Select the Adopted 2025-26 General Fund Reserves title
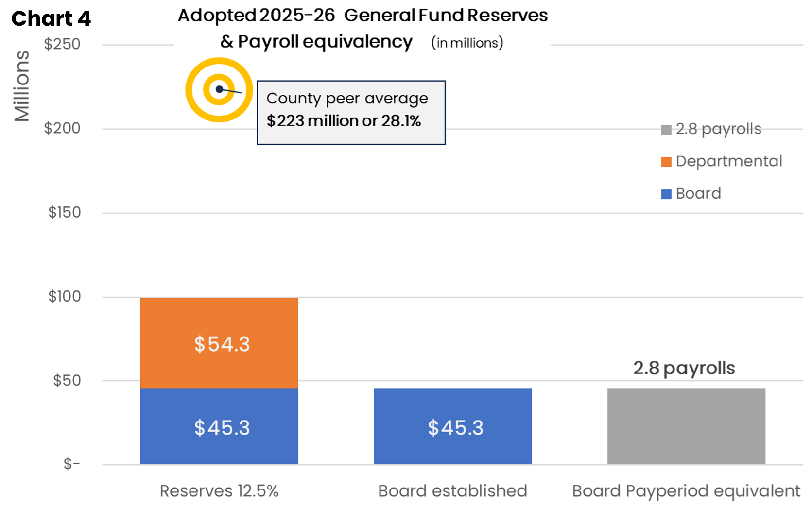 [363, 16]
